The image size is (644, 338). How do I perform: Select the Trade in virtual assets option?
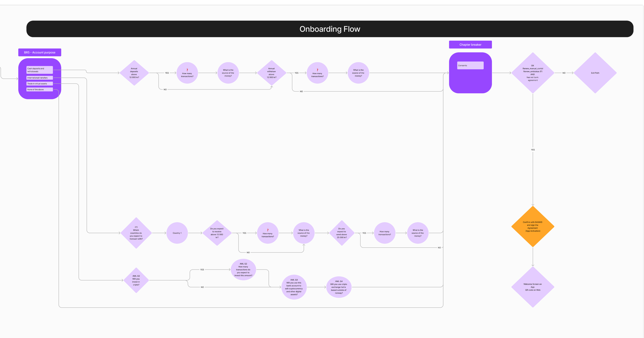[x=40, y=84]
